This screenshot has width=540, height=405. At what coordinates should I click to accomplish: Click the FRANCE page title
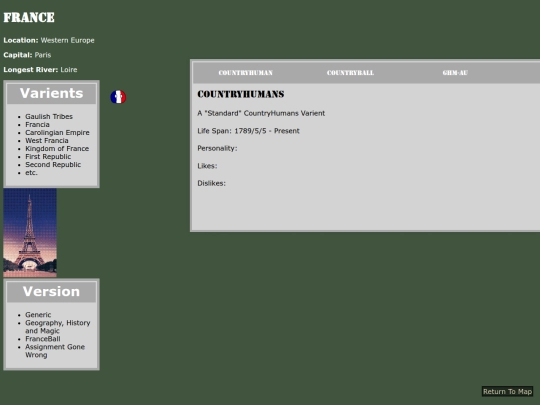pyautogui.click(x=29, y=17)
